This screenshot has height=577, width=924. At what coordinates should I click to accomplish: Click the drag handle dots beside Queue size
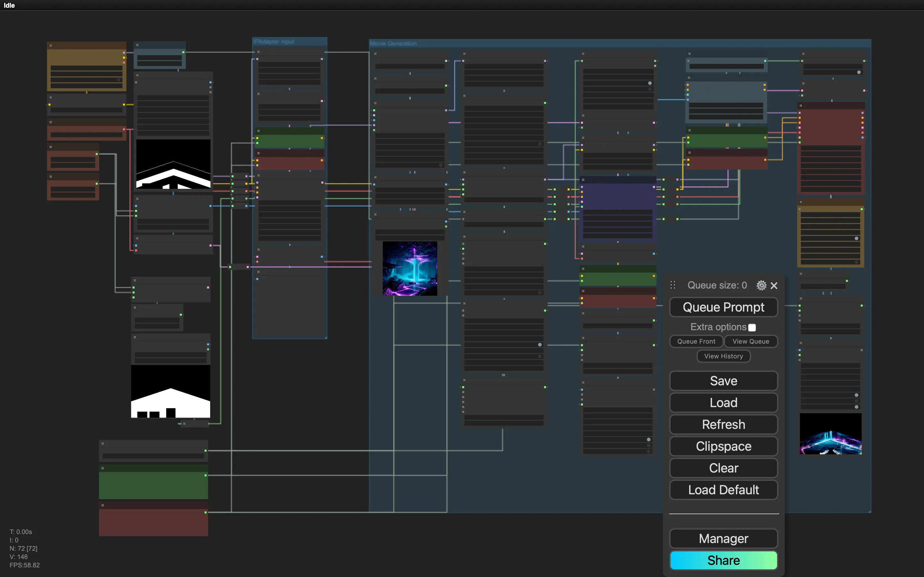pos(673,285)
